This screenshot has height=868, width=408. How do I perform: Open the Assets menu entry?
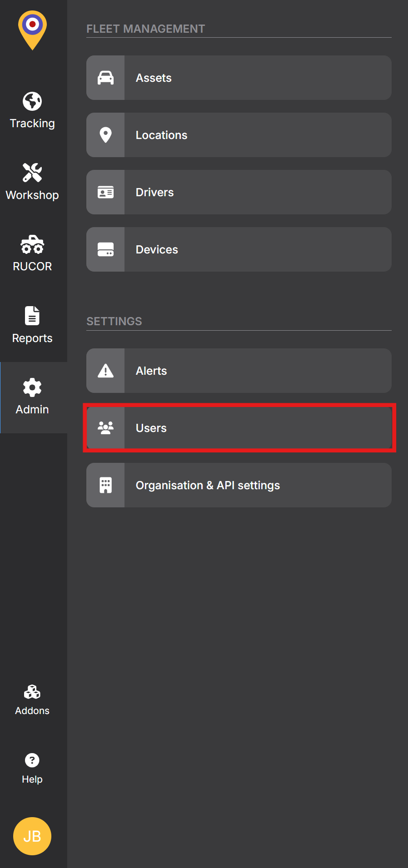239,78
